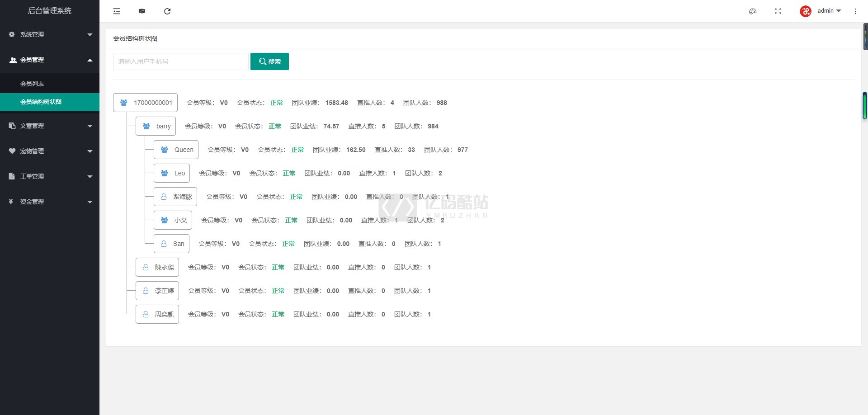868x415 pixels.
Task: Click Queen's team count 977
Action: pyautogui.click(x=462, y=150)
